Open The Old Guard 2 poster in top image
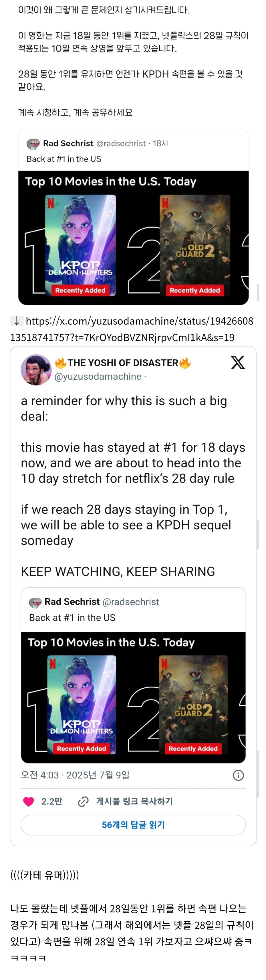This screenshot has height=980, width=266. pos(195,245)
